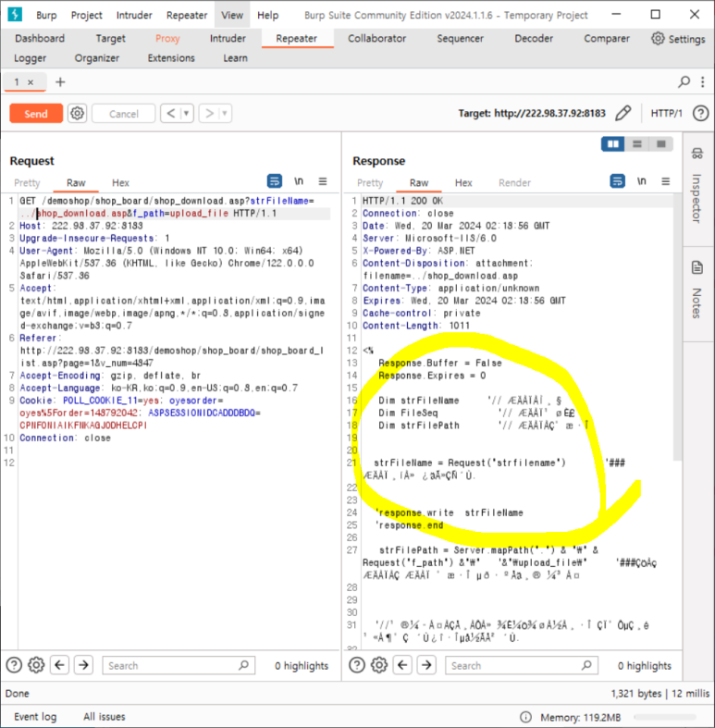Viewport: 715px width, 728px height.
Task: Toggle request message word wrap icon
Action: coord(275,181)
